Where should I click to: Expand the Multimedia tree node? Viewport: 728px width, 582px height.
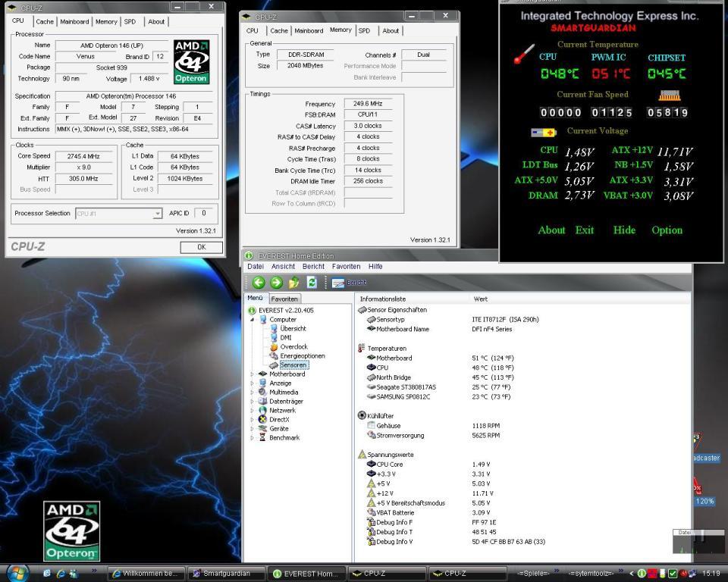(x=252, y=393)
